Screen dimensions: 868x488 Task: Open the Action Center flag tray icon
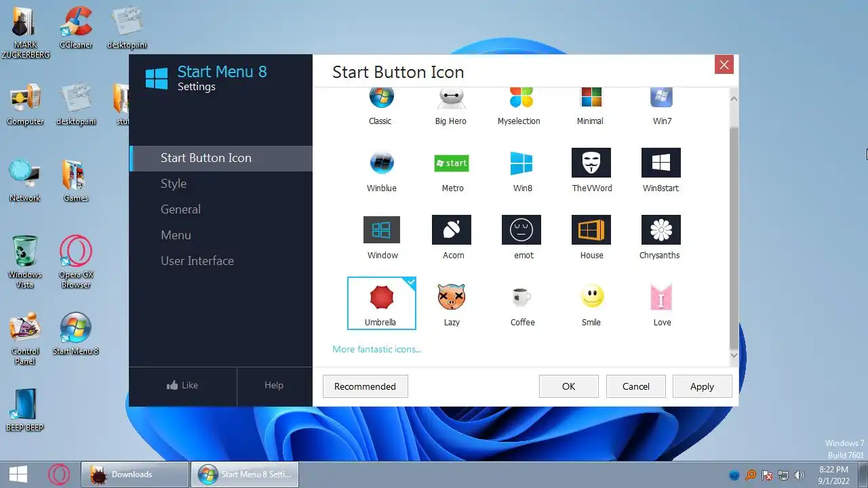(x=767, y=475)
